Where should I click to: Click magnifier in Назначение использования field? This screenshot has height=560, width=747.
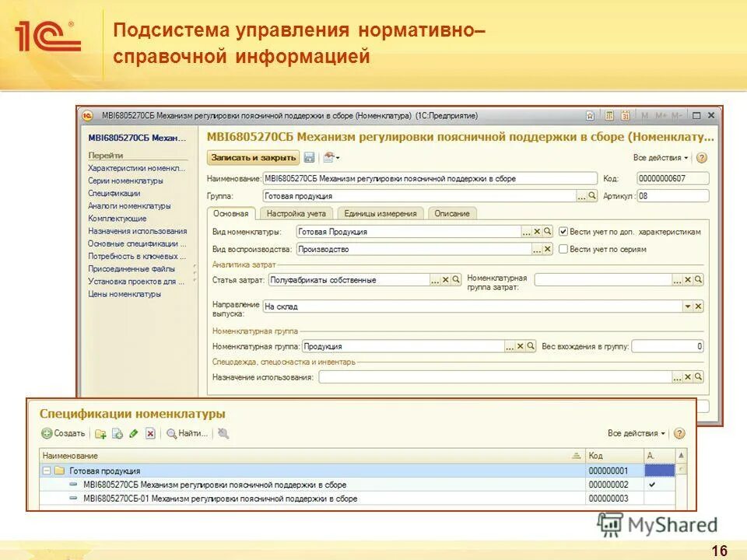(x=698, y=377)
